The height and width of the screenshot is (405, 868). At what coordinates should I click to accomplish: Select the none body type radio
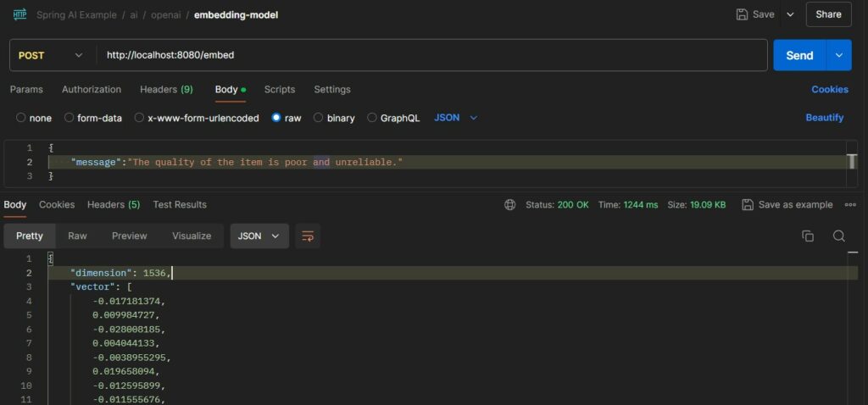pyautogui.click(x=20, y=117)
